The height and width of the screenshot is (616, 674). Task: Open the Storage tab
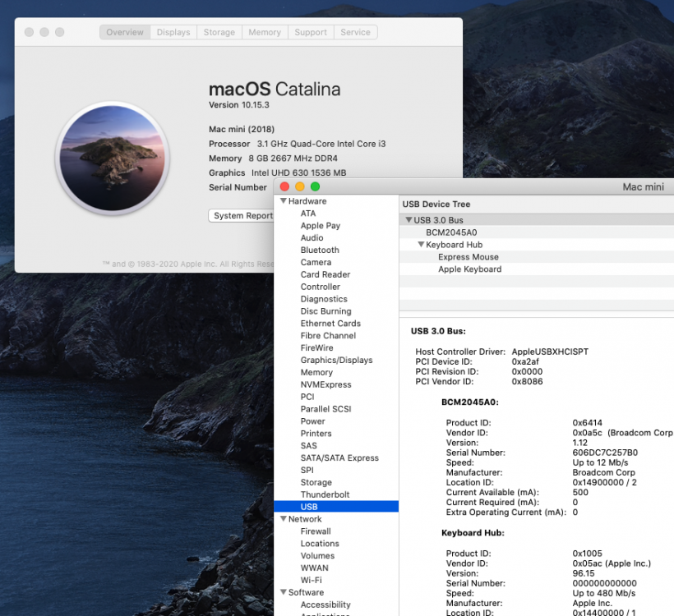click(x=219, y=32)
